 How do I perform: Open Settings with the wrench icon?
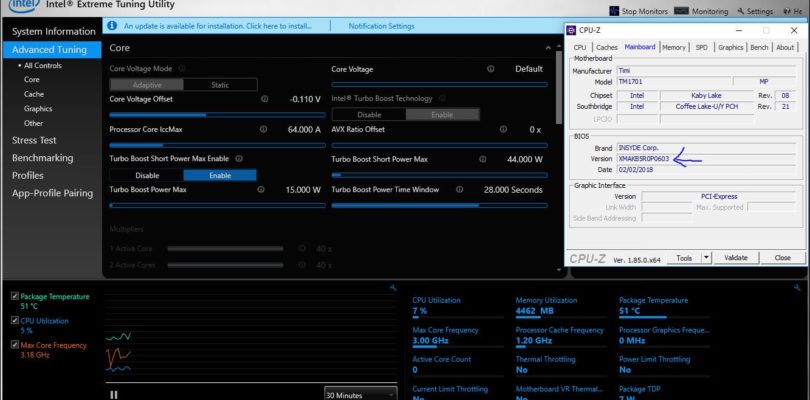tap(755, 11)
